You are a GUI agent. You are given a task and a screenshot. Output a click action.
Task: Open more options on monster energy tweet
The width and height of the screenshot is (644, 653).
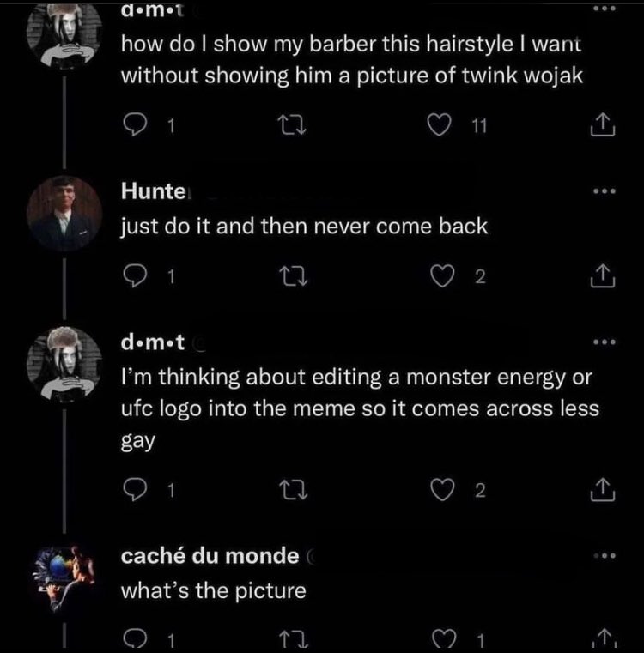pyautogui.click(x=605, y=343)
